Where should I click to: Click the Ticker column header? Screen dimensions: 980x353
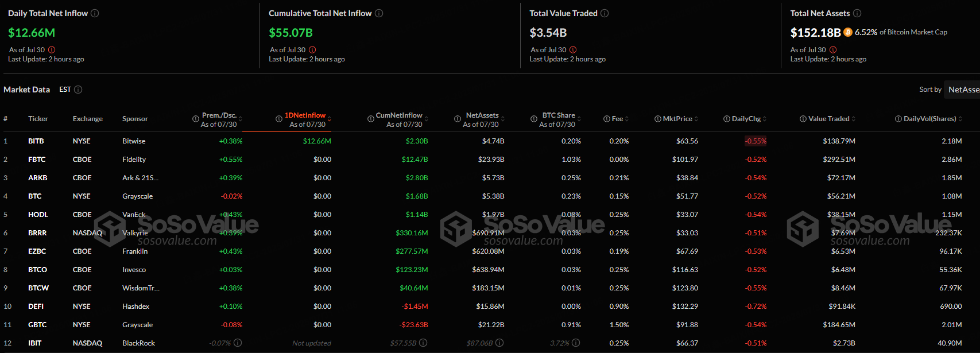(38, 119)
